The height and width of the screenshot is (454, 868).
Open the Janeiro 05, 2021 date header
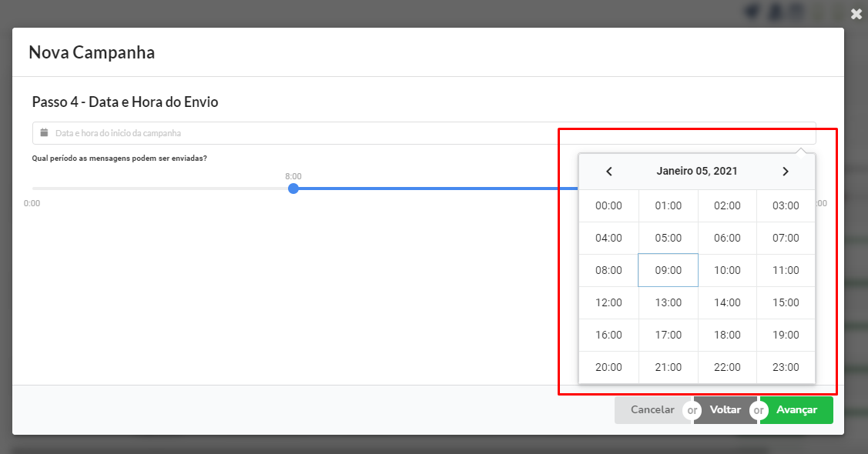coord(697,171)
